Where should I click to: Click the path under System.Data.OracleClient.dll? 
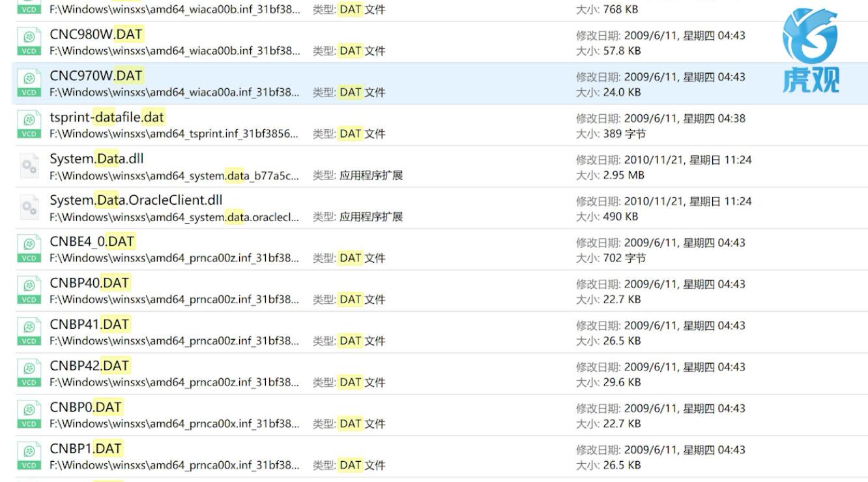[175, 217]
